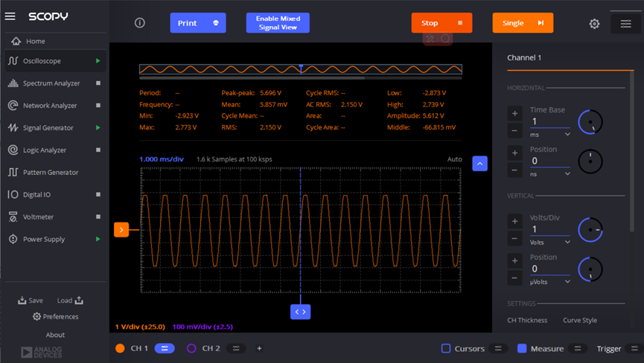Screen dimensions: 644x363
Task: Collapse measurements with blue up-arrow button
Action: 479,164
